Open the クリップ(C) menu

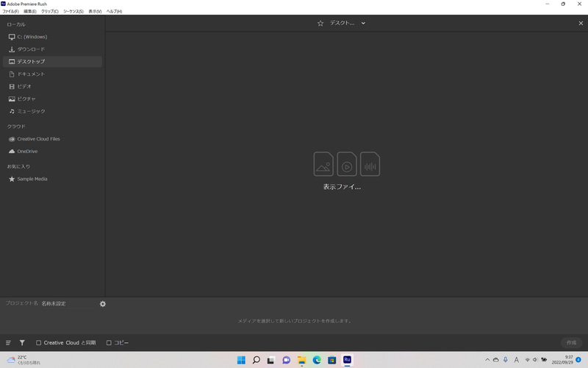point(50,11)
